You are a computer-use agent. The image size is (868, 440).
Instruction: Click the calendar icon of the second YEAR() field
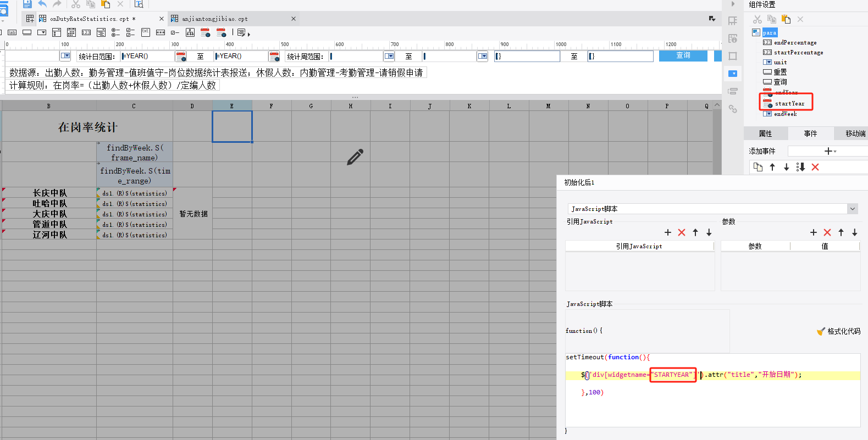pos(274,56)
